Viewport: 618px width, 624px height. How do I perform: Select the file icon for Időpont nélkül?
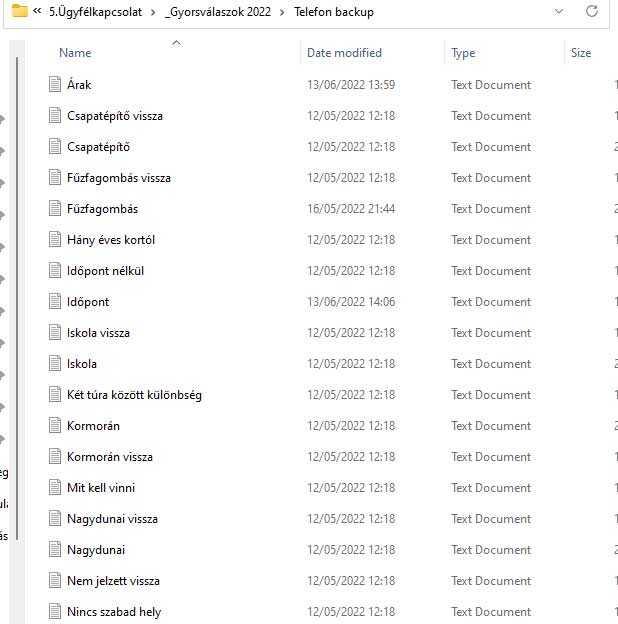[55, 271]
